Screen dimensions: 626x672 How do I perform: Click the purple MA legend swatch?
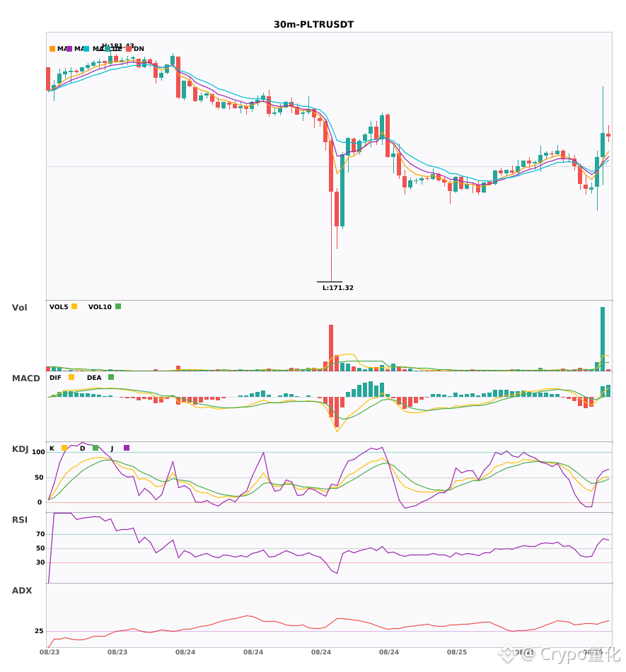(x=69, y=49)
